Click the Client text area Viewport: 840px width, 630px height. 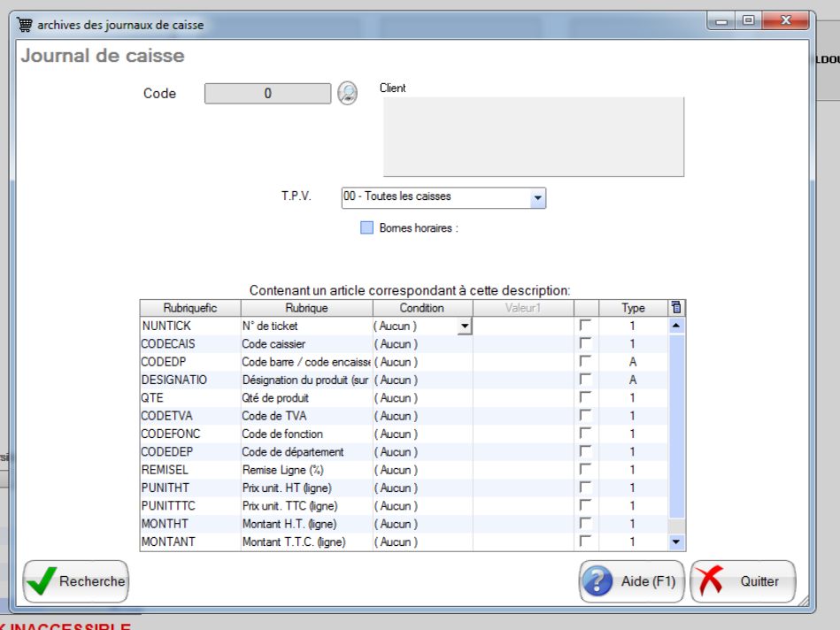(x=533, y=137)
